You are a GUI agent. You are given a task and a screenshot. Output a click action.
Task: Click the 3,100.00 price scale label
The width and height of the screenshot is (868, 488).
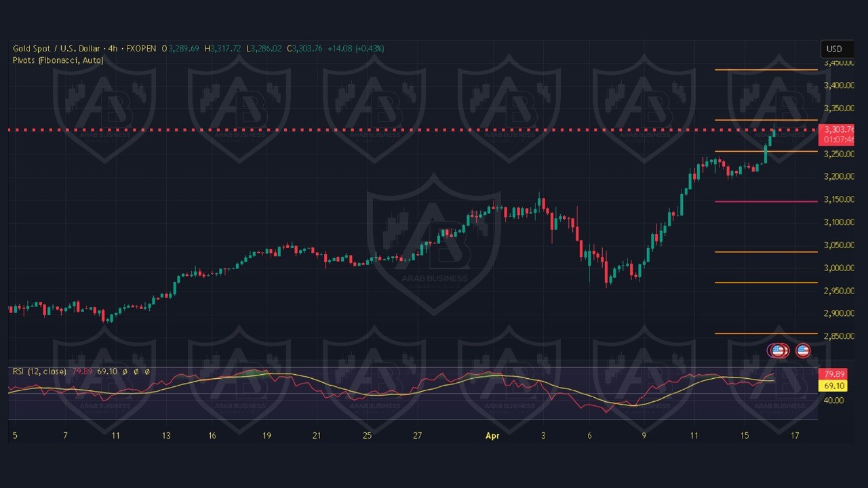pyautogui.click(x=837, y=222)
